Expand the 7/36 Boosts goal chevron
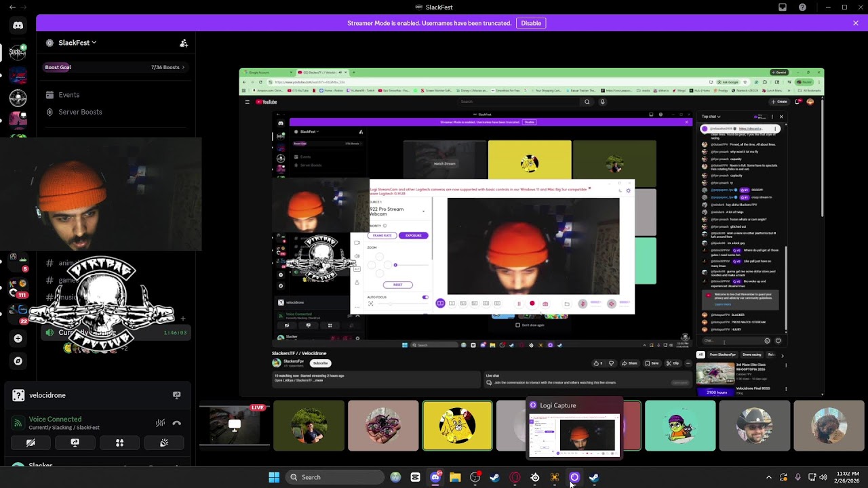This screenshot has width=868, height=488. (x=183, y=68)
